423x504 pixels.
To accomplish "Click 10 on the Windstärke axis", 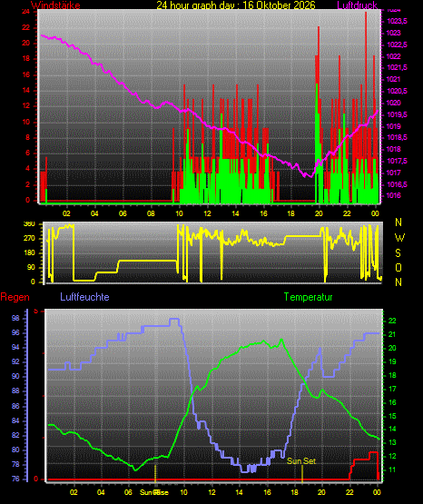I will point(25,122).
